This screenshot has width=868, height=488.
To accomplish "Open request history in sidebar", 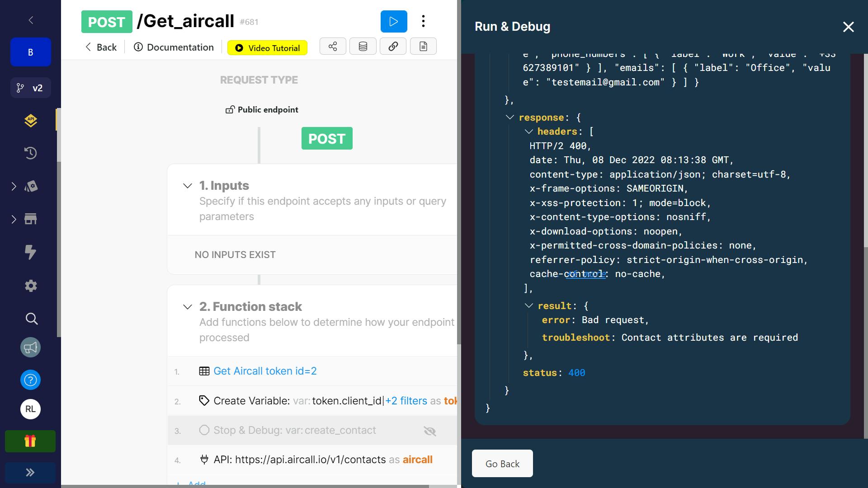I will pyautogui.click(x=30, y=153).
